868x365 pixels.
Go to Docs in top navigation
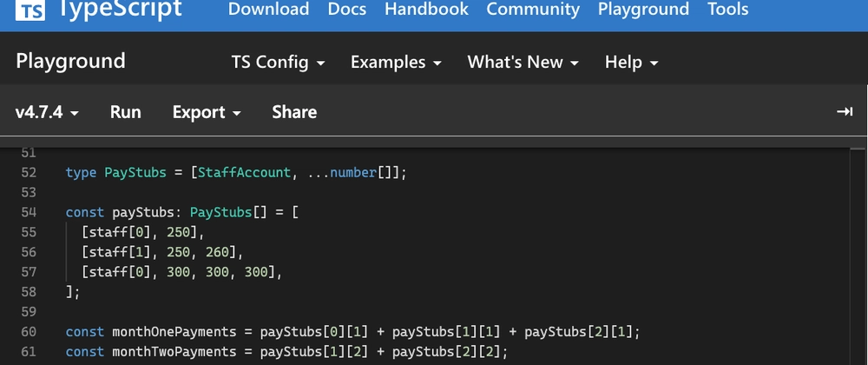[346, 10]
